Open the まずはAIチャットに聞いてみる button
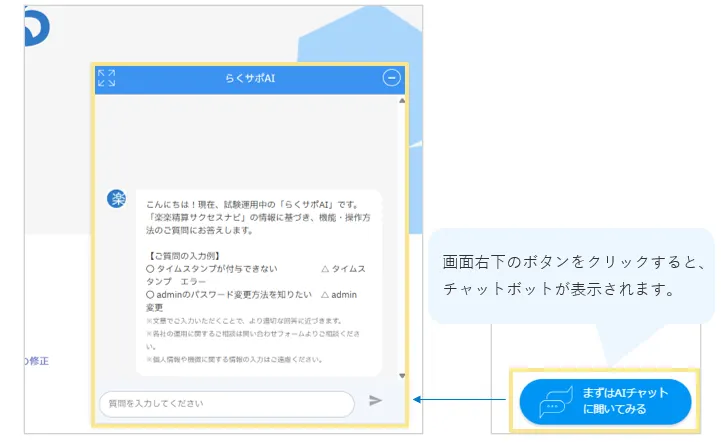 pyautogui.click(x=604, y=401)
